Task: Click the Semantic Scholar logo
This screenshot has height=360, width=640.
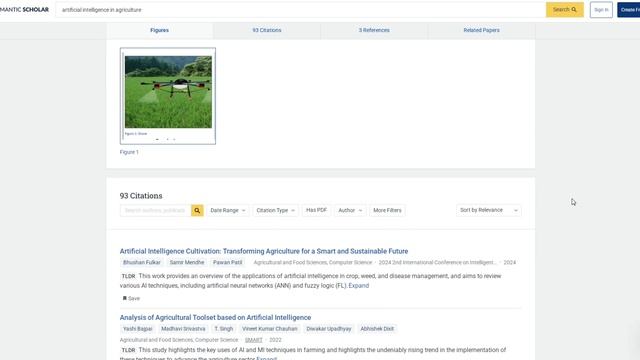Action: coord(24,9)
